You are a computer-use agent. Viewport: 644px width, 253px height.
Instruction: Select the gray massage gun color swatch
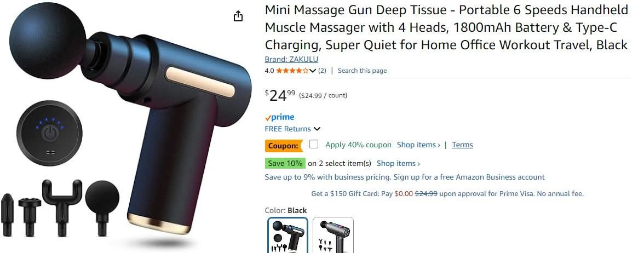(333, 235)
